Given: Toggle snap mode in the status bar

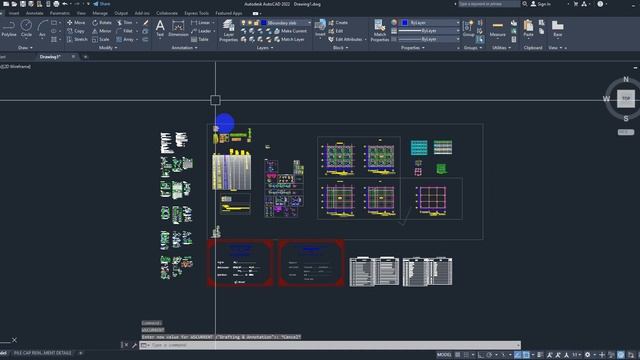Looking at the screenshot, I should 467,355.
